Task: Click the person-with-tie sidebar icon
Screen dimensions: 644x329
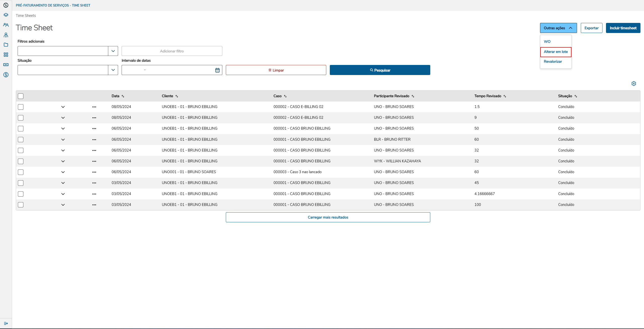Action: [x=6, y=35]
